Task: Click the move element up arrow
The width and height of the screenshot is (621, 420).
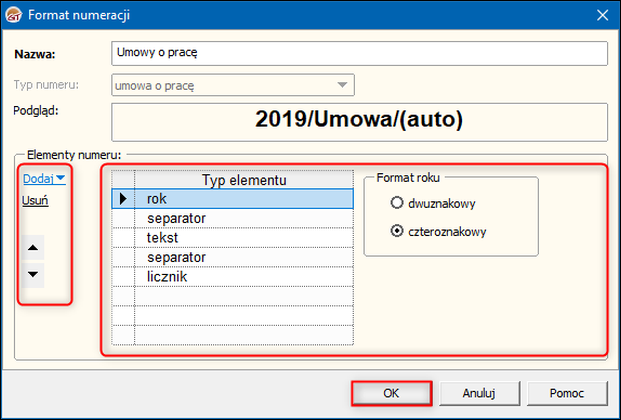Action: pos(34,247)
